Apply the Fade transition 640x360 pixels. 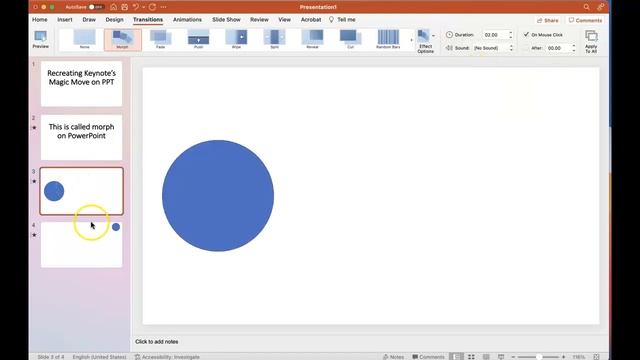[160, 40]
